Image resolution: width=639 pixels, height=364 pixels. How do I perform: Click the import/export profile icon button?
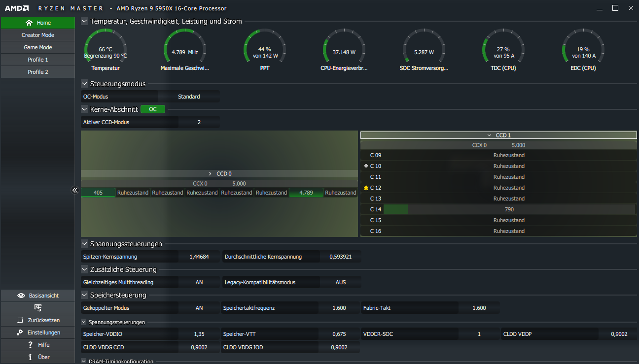(x=37, y=308)
